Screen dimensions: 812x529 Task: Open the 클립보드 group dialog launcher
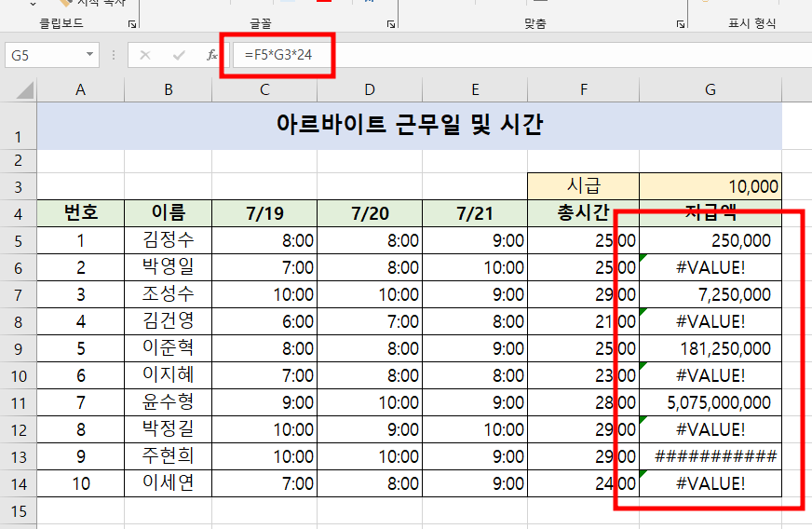coord(132,24)
